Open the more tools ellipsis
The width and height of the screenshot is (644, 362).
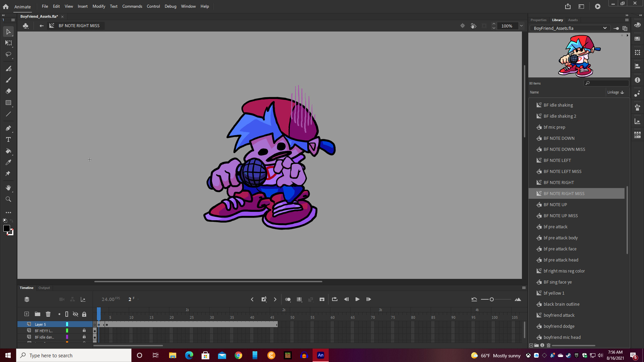pyautogui.click(x=8, y=213)
